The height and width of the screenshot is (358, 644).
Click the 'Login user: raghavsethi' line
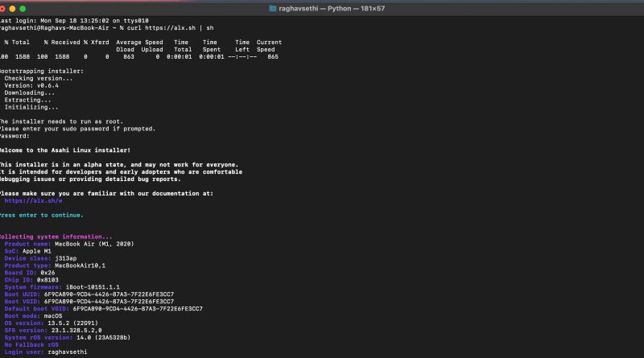[46, 352]
